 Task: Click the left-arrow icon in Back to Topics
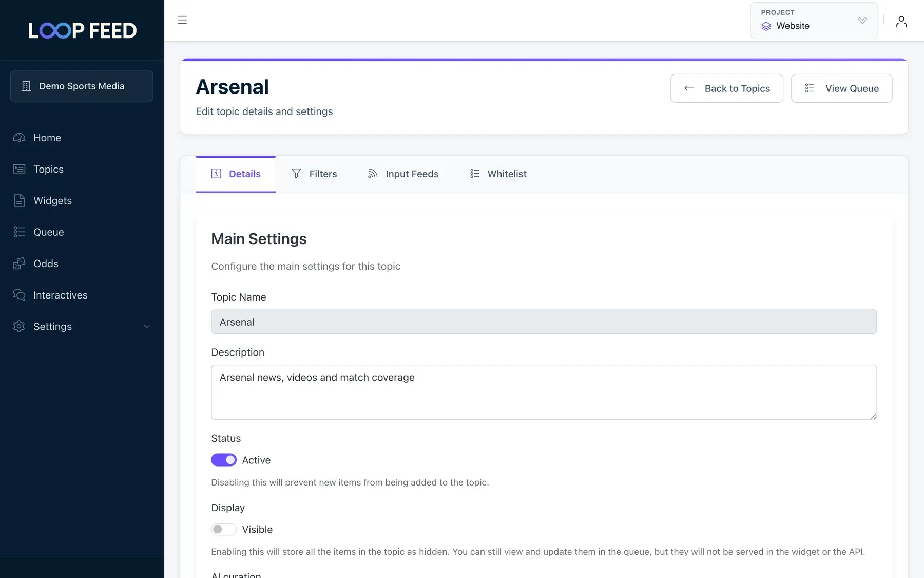[689, 88]
